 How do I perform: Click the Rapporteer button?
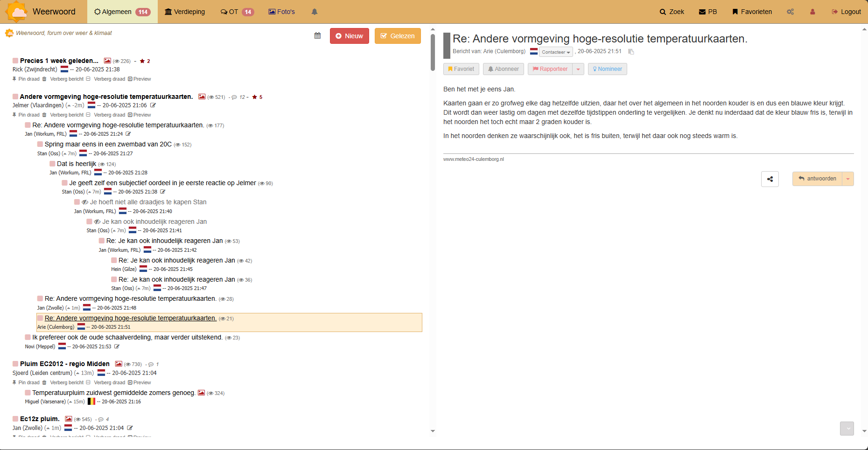(550, 69)
